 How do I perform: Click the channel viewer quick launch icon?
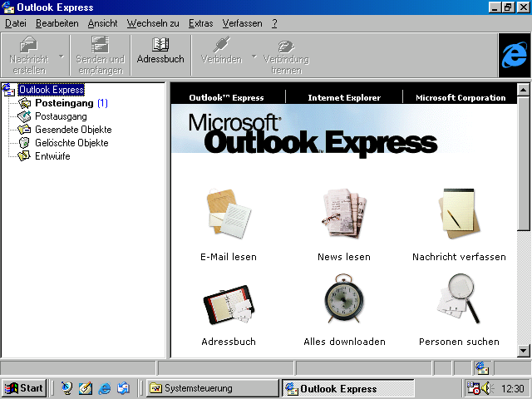click(x=66, y=388)
